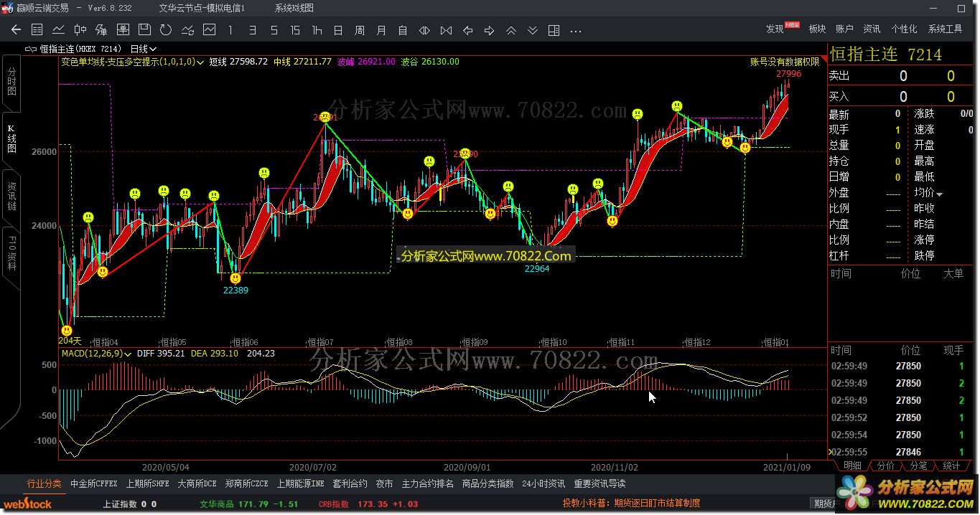980x515 pixels.
Task: Open the 郑商所CZCE bottom tab
Action: [x=246, y=484]
